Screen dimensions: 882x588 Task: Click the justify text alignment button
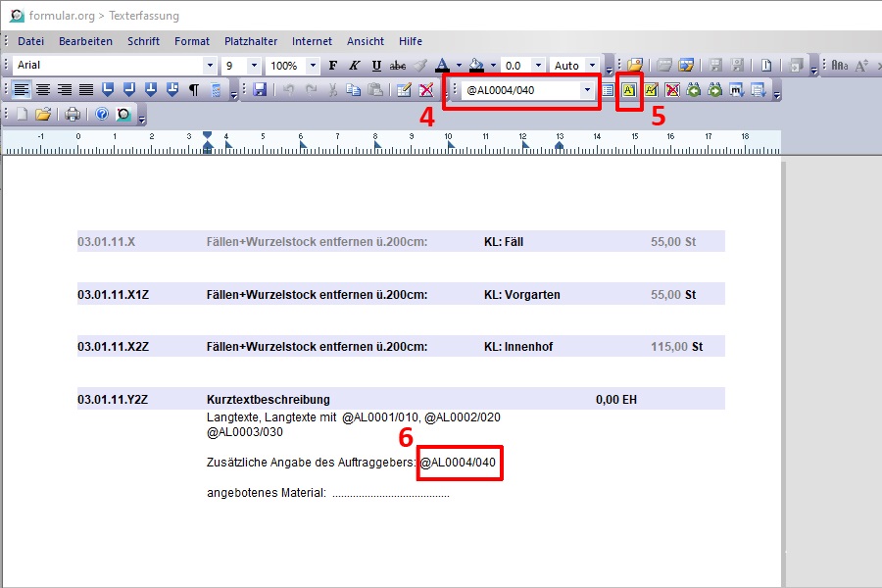(x=86, y=90)
